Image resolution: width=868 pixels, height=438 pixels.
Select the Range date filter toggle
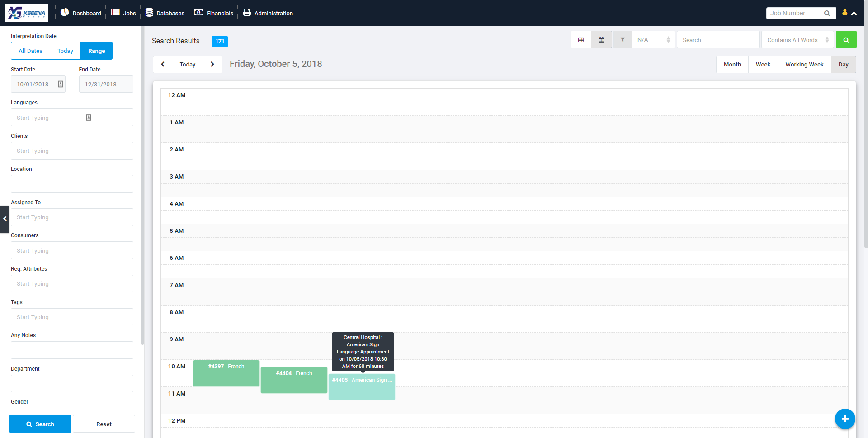96,51
